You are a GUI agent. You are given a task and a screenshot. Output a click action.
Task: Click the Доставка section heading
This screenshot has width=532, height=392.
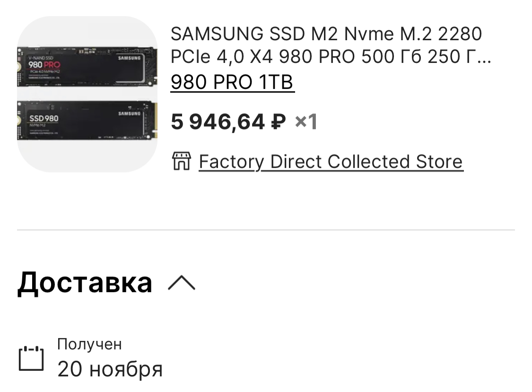point(85,282)
